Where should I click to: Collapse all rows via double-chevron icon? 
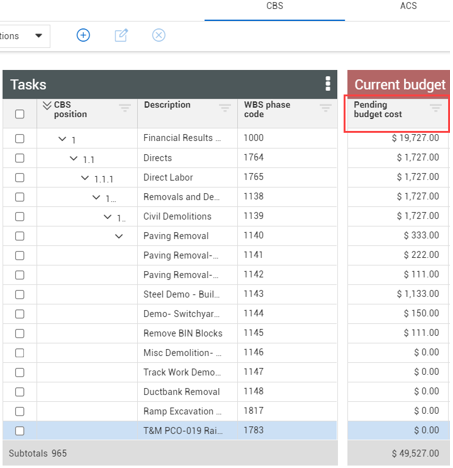click(47, 106)
